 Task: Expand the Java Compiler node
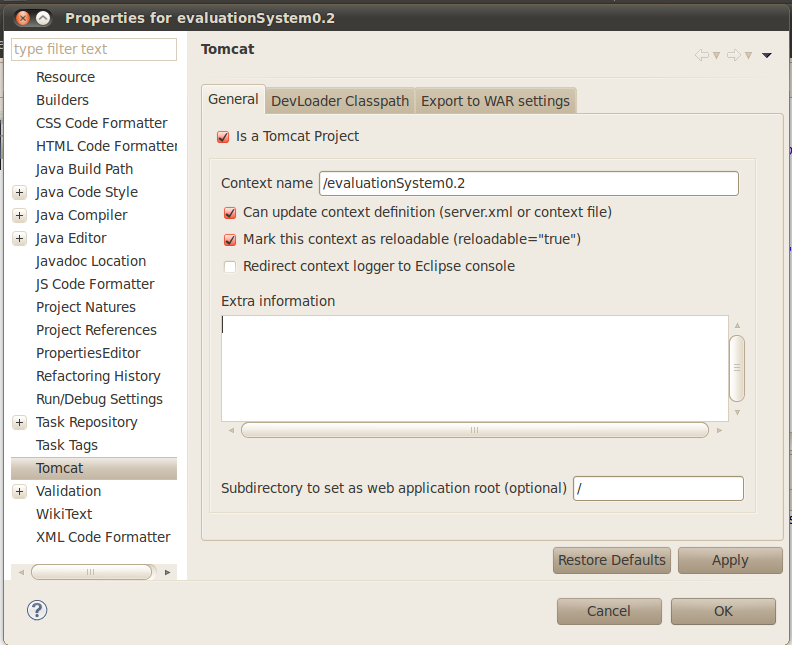tap(19, 216)
